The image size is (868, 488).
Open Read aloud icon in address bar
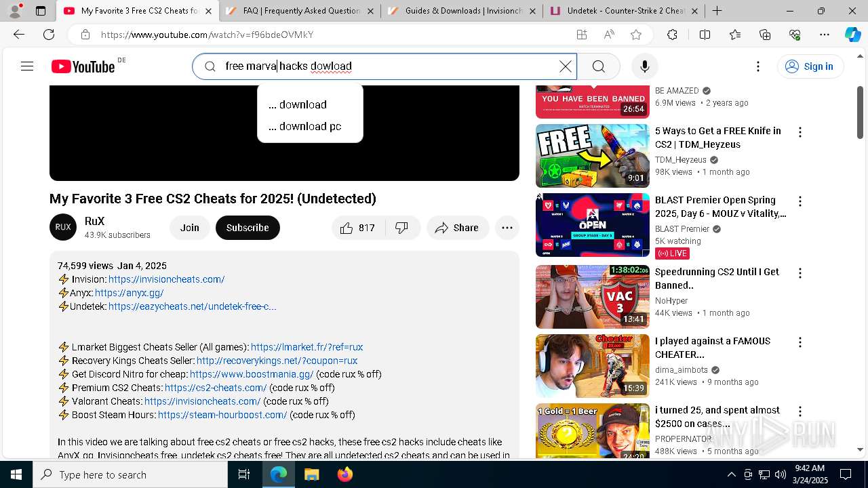(609, 35)
